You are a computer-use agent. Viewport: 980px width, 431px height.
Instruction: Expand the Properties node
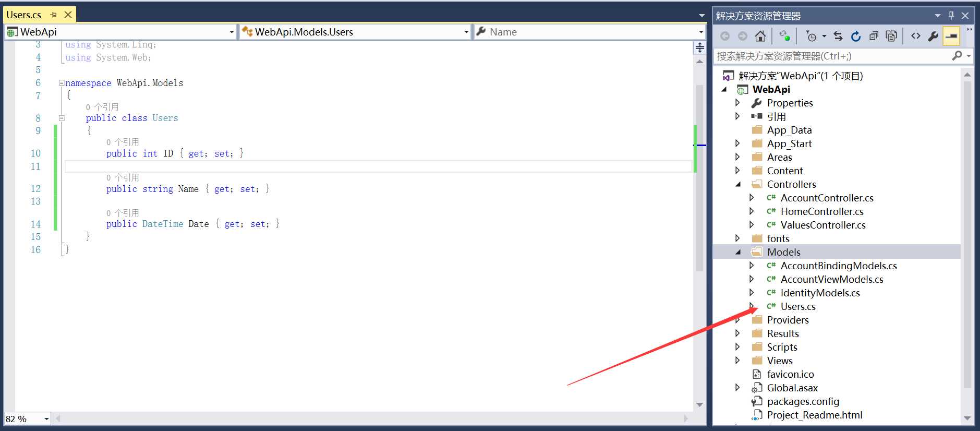click(x=737, y=103)
